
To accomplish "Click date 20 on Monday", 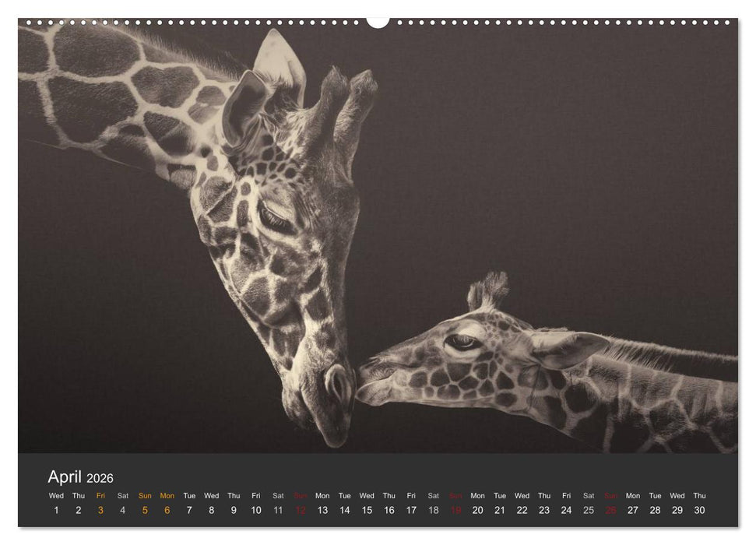I will 477,508.
